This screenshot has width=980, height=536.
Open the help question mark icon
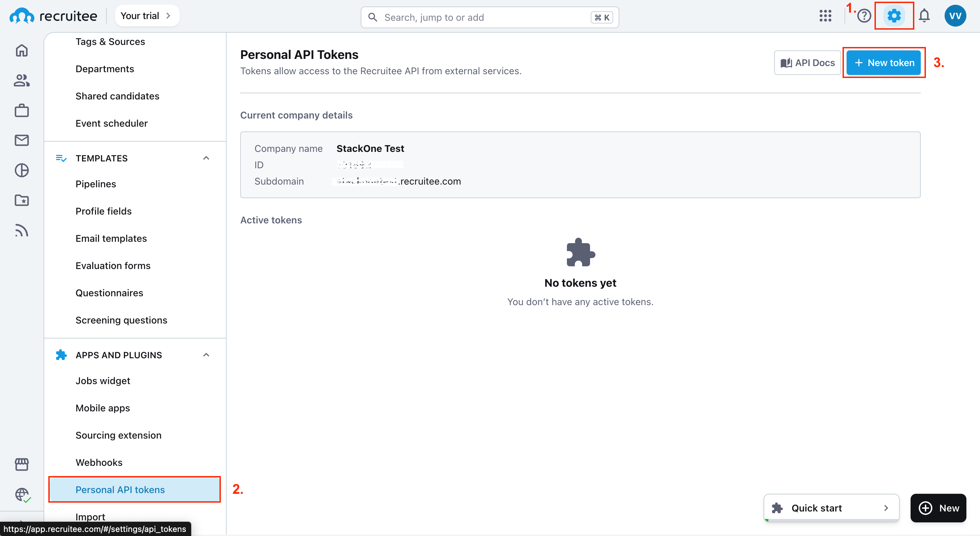coord(864,16)
